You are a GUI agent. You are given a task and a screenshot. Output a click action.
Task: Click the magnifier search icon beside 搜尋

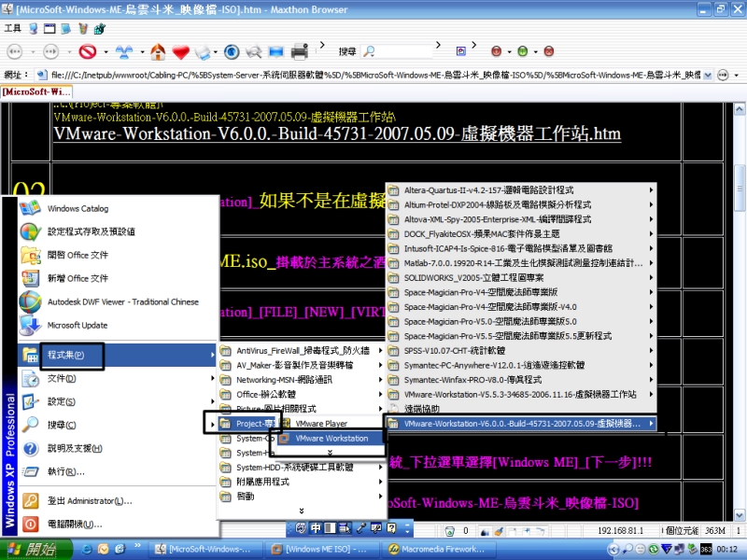(x=369, y=51)
